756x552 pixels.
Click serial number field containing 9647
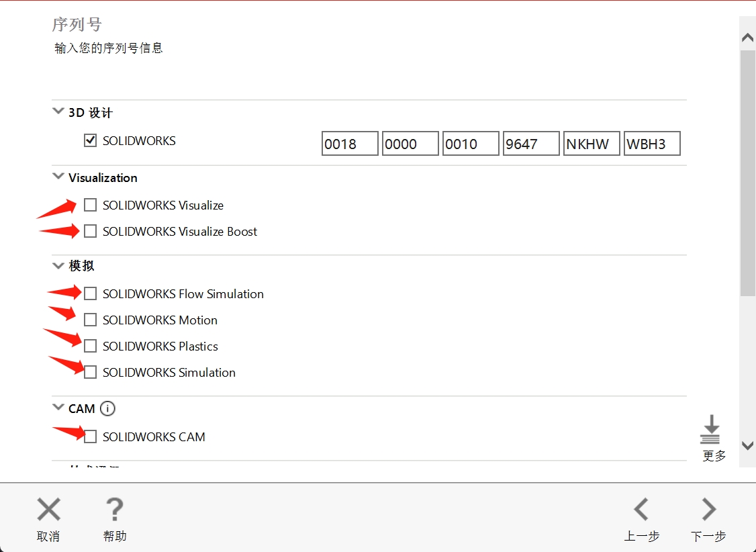coord(531,144)
